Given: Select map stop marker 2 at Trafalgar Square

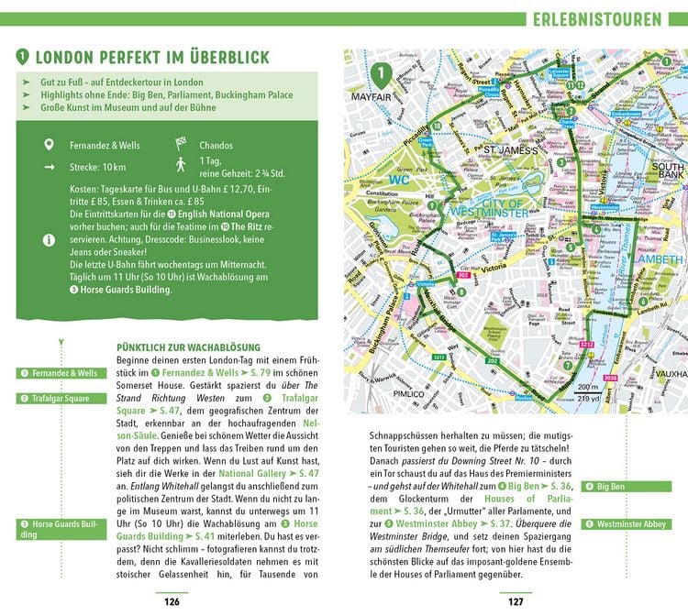Looking at the screenshot, I should pos(571,111).
